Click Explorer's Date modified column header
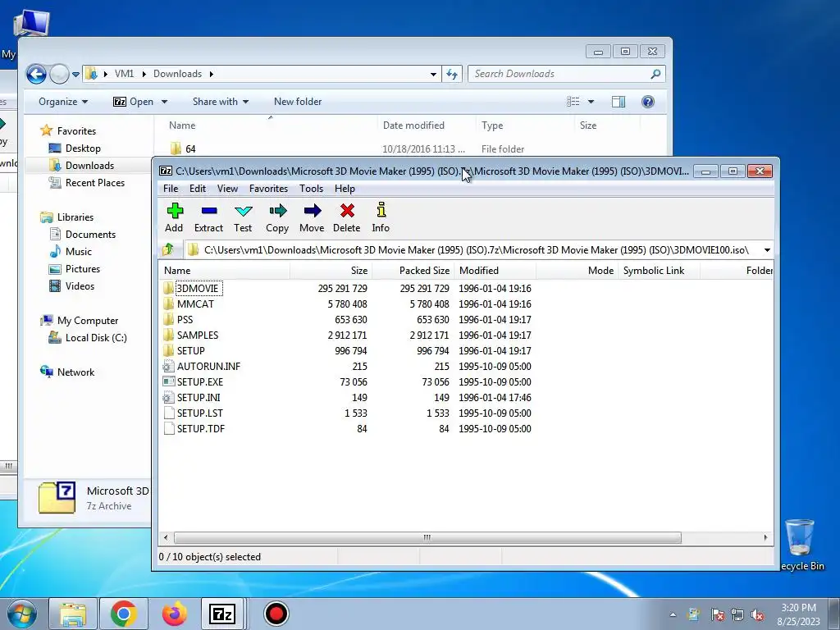 pyautogui.click(x=427, y=126)
